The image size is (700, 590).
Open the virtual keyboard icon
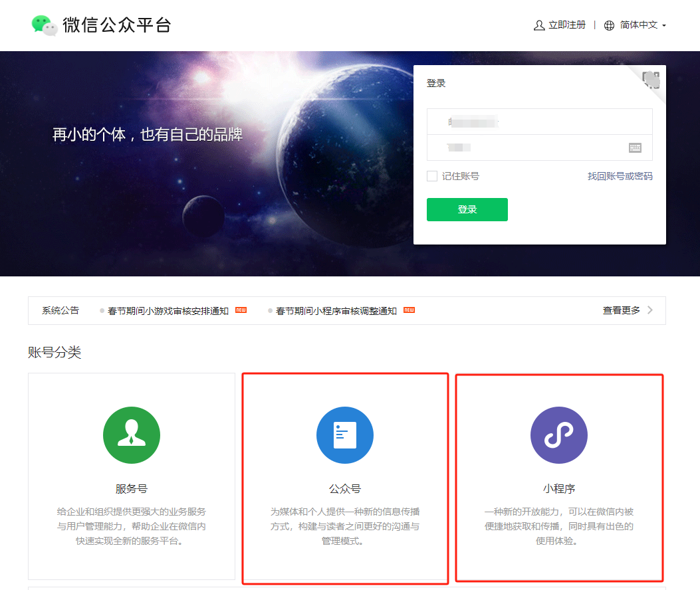click(x=635, y=147)
